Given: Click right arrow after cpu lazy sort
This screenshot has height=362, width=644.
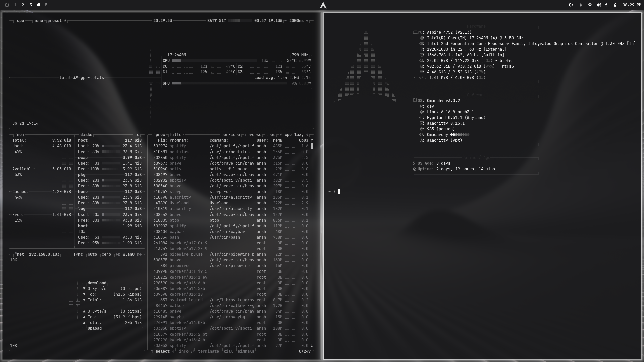Looking at the screenshot, I should 307,135.
